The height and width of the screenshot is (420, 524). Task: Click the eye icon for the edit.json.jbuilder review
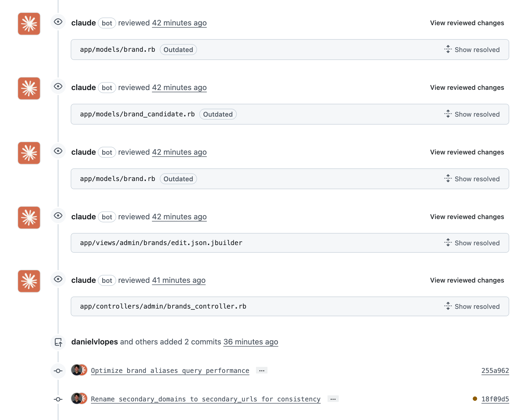[58, 216]
